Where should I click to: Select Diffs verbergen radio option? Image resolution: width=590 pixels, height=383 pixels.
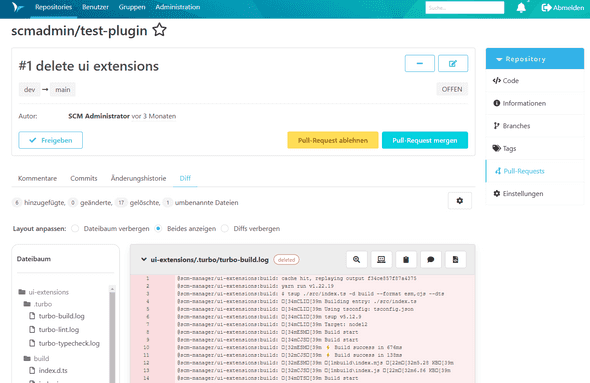point(225,228)
